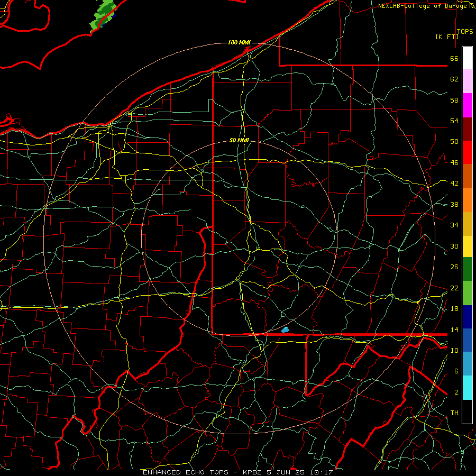
Task: Click the "100 NMI" range ring label
Action: 239,42
